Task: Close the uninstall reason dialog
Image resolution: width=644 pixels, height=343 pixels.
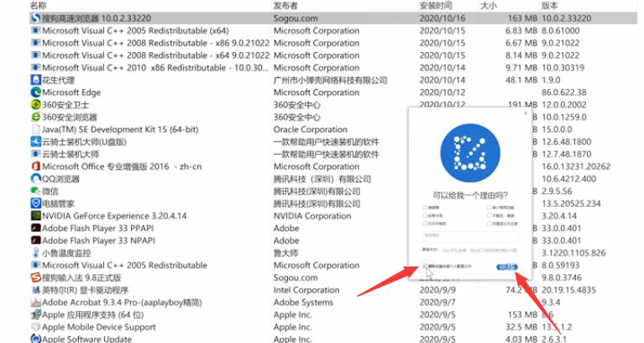Action: pyautogui.click(x=526, y=113)
